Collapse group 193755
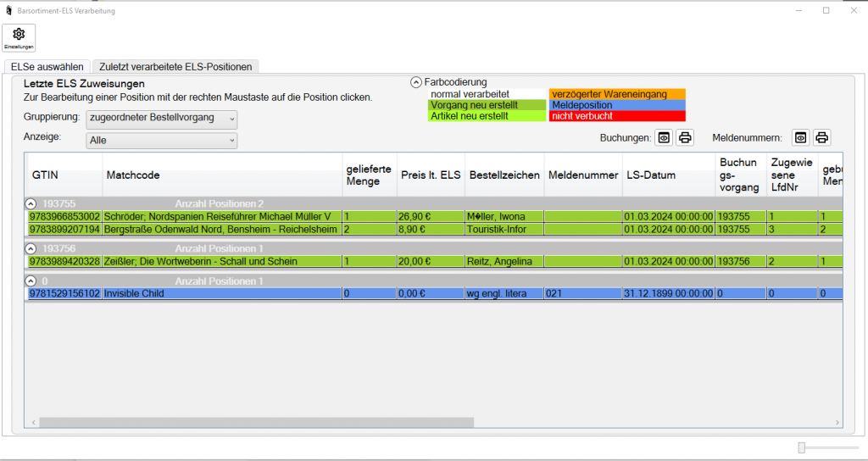This screenshot has width=868, height=461. [x=31, y=203]
